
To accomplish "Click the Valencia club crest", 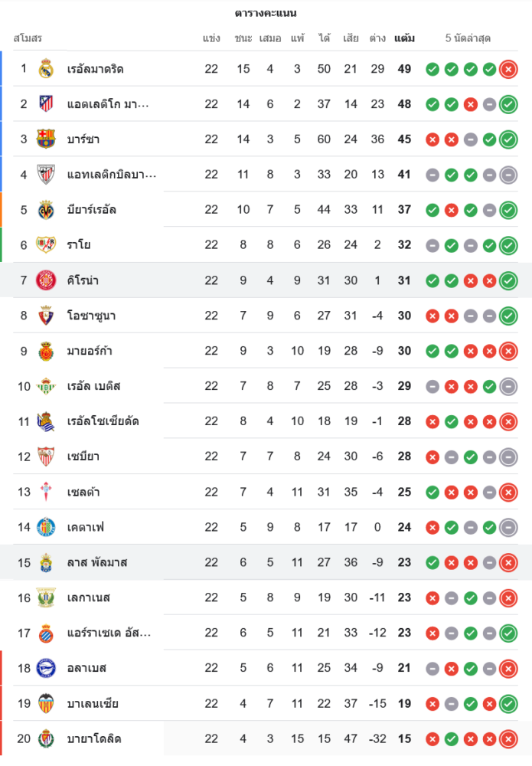I will click(46, 703).
